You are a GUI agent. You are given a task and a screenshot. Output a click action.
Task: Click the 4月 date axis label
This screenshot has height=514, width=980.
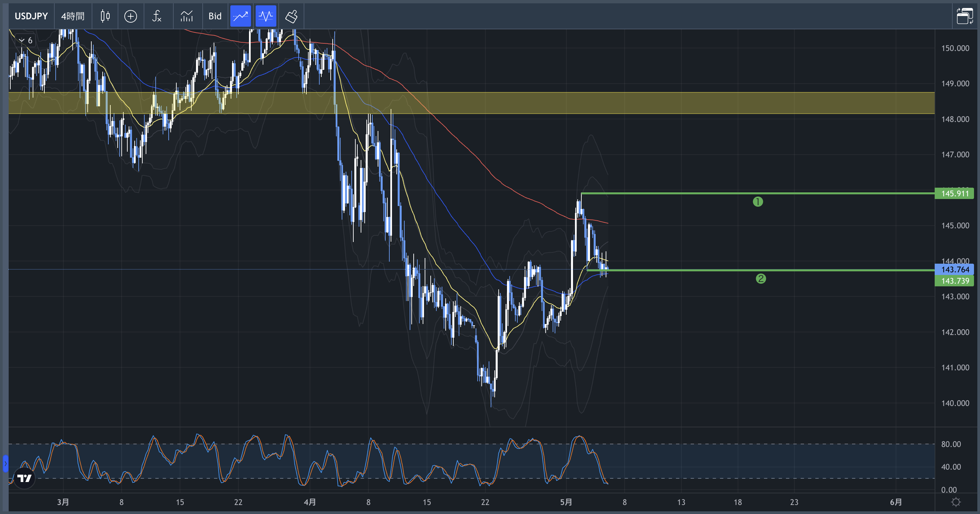[310, 502]
